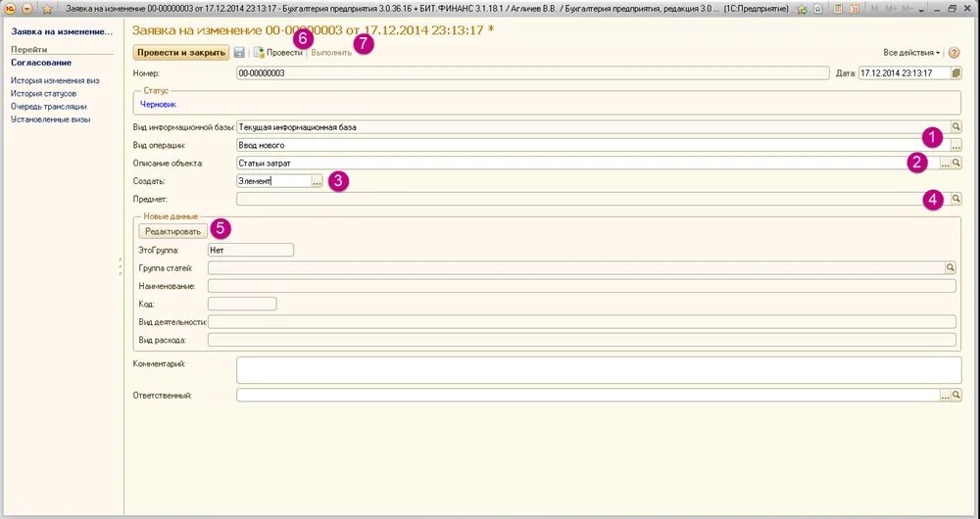Screen dimensions: 980x519
Task: Click the 1C application logo icon
Action: click(x=10, y=9)
